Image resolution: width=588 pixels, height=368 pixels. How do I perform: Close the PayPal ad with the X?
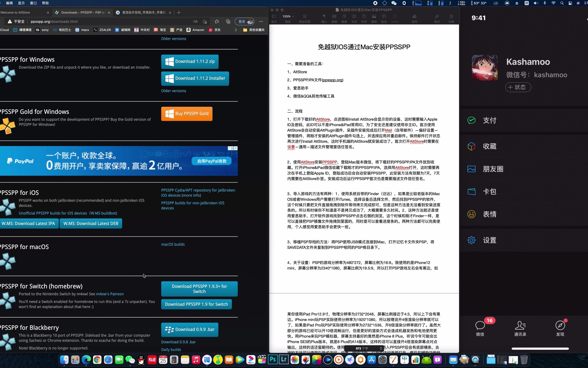[236, 148]
